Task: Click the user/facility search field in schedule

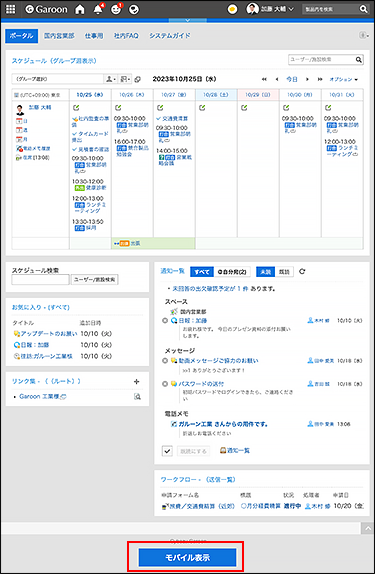Action: [x=322, y=59]
